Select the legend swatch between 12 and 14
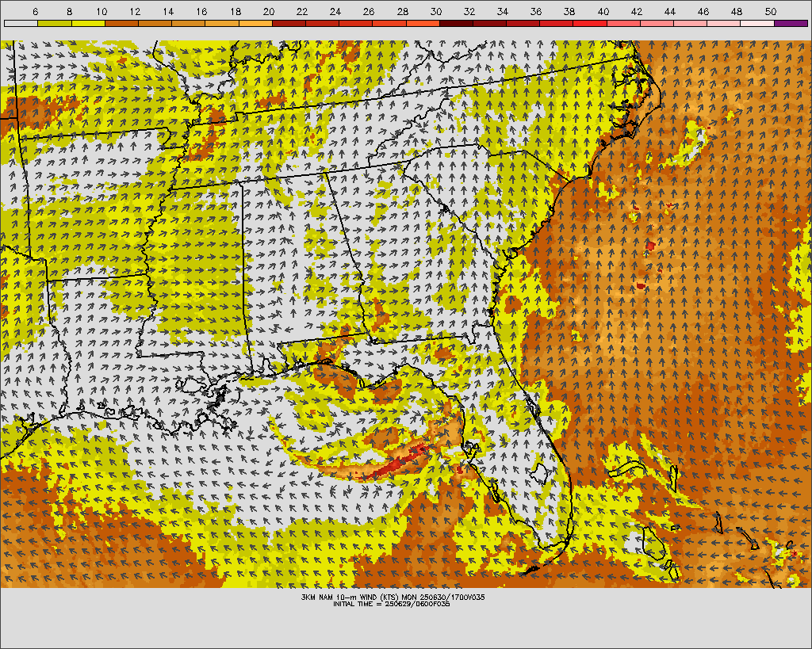 click(155, 23)
